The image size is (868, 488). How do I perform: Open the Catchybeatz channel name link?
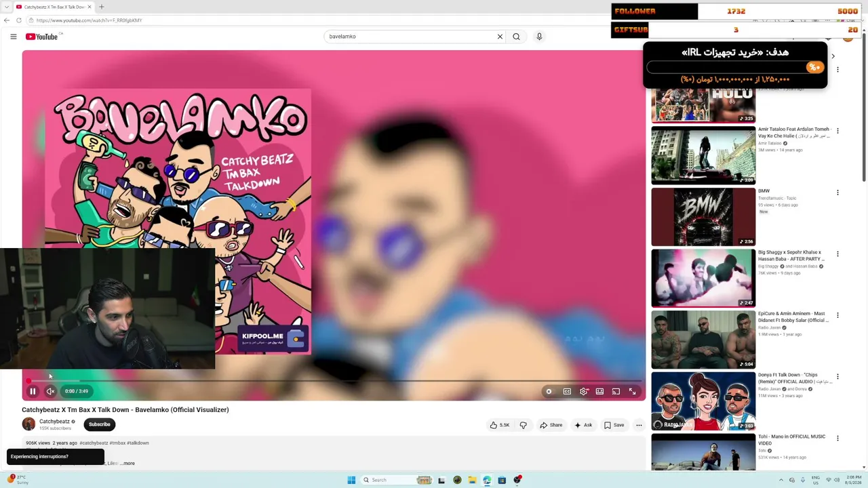pos(54,422)
